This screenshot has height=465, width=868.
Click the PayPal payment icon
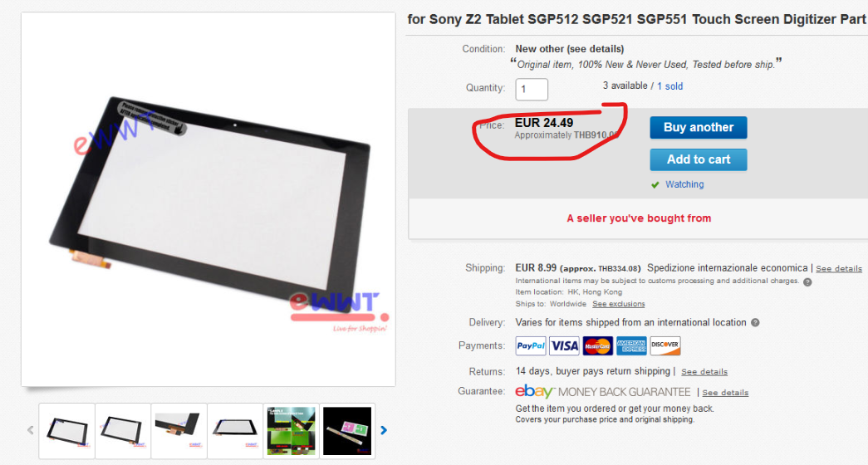click(531, 346)
